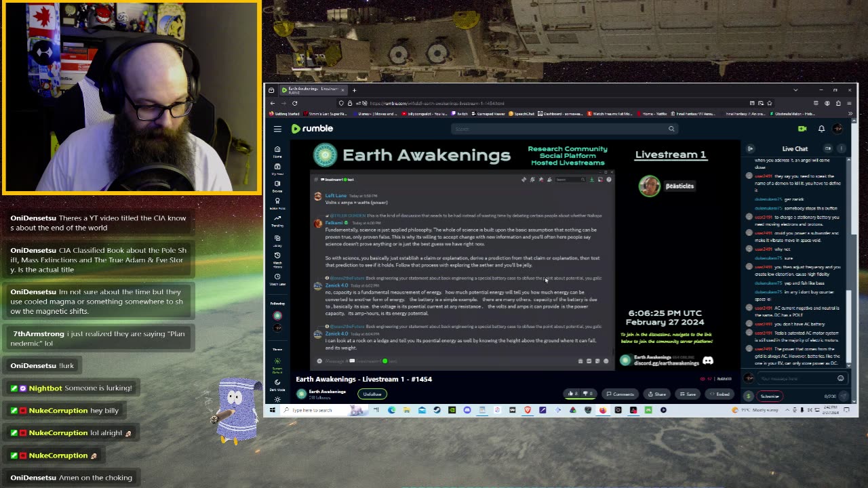Click the Embed button
868x488 pixels.
[x=720, y=394]
